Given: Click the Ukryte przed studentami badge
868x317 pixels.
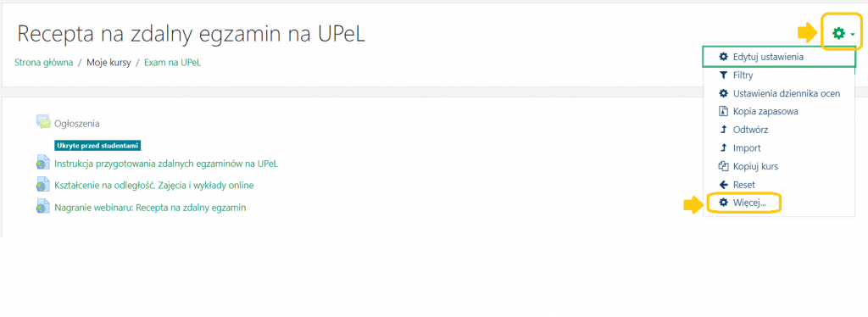Looking at the screenshot, I should pos(97,146).
